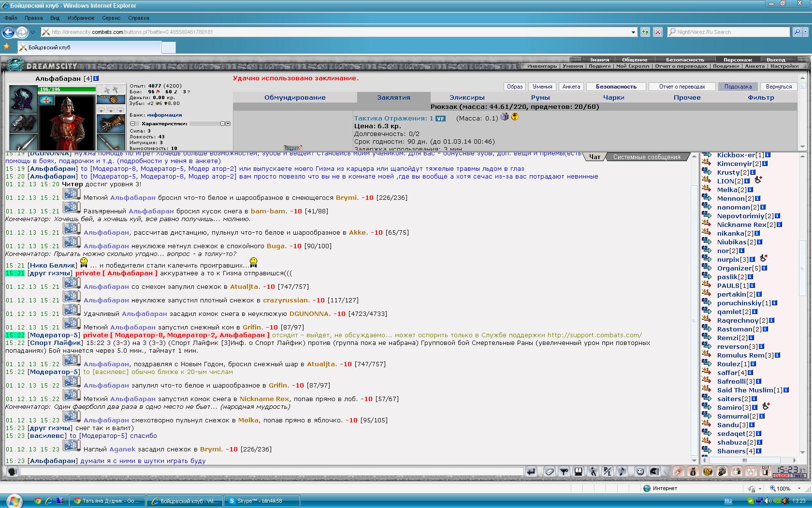Image resolution: width=812 pixels, height=508 pixels.
Task: Click the running man icon
Action: [593, 472]
